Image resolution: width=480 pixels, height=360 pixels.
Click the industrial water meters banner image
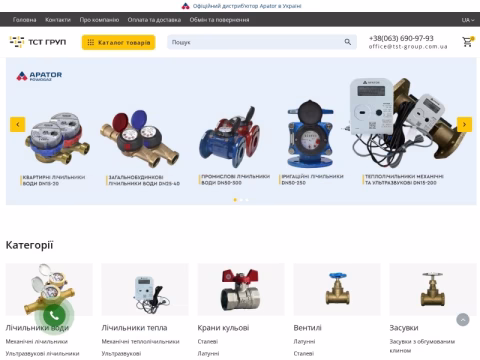tap(229, 137)
